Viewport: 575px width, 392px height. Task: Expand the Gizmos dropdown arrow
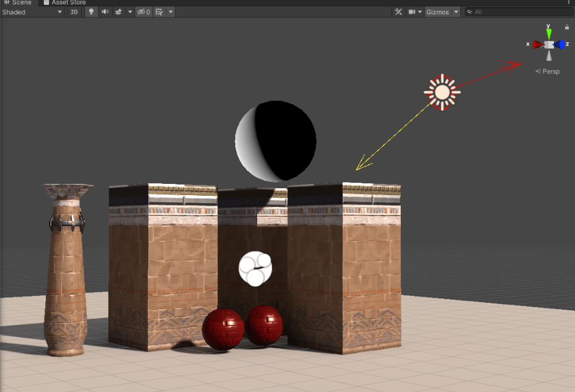click(x=457, y=12)
